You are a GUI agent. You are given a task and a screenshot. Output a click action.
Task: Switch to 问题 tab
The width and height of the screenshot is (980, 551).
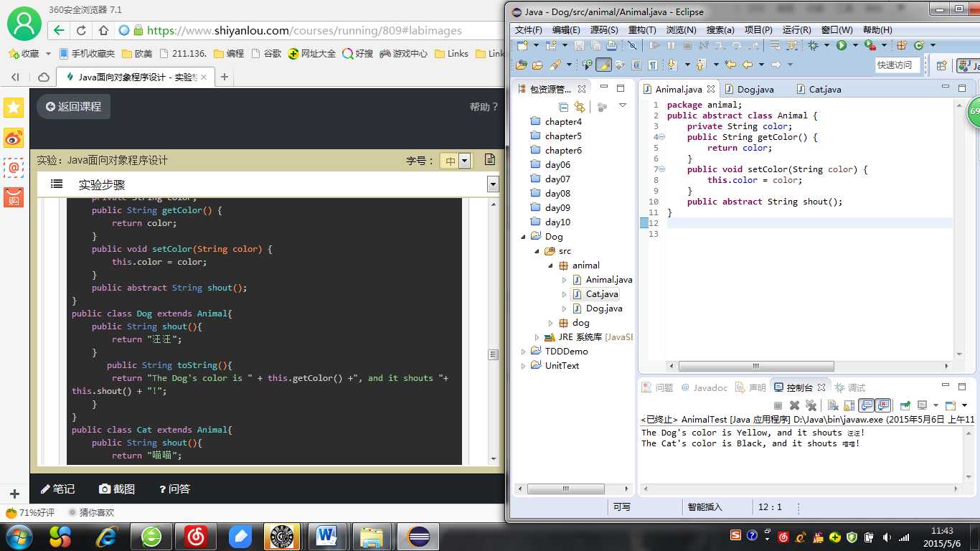[657, 387]
